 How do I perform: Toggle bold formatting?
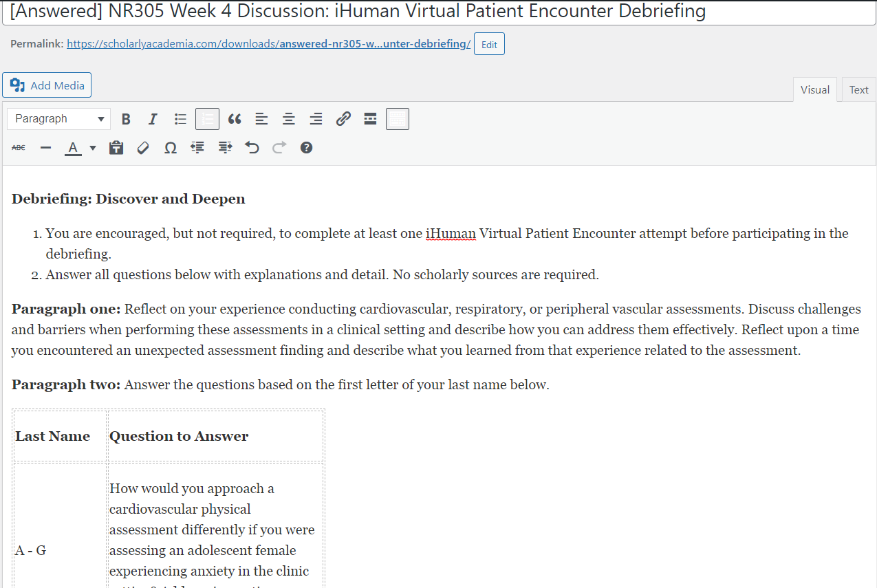click(x=126, y=119)
